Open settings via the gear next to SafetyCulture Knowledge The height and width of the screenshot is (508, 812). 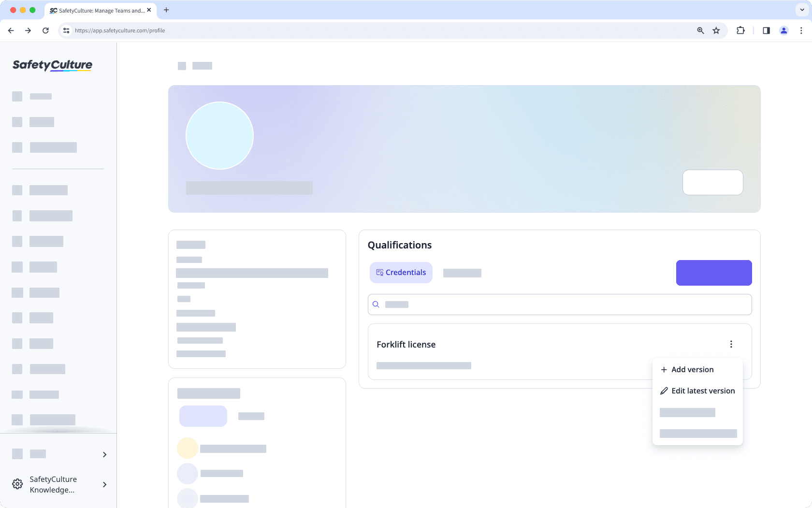tap(17, 484)
